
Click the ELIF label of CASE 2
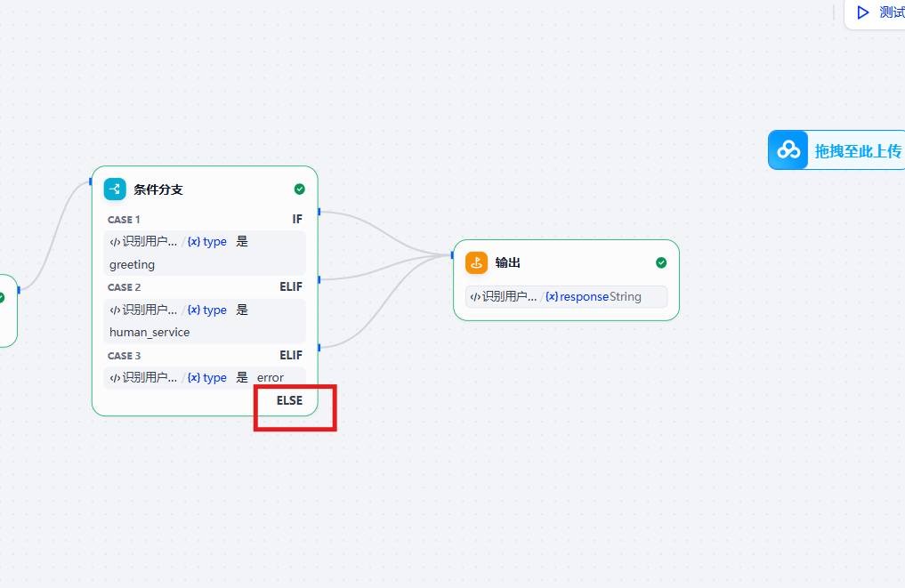pyautogui.click(x=291, y=286)
